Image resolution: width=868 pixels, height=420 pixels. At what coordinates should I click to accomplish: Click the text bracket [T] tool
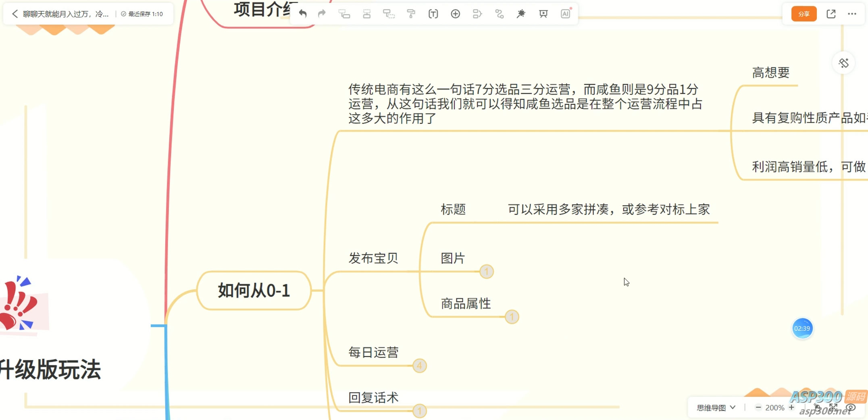pyautogui.click(x=433, y=14)
